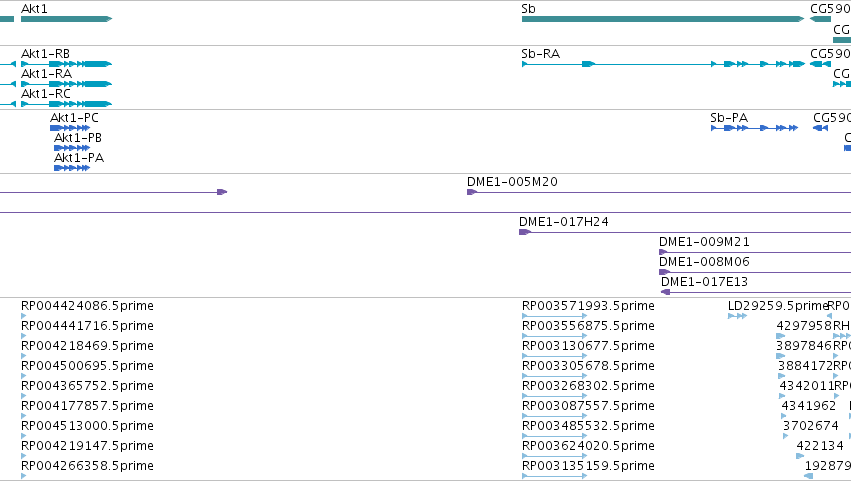This screenshot has width=851, height=481.
Task: Open the DME1-005M20 clone label
Action: pyautogui.click(x=512, y=182)
